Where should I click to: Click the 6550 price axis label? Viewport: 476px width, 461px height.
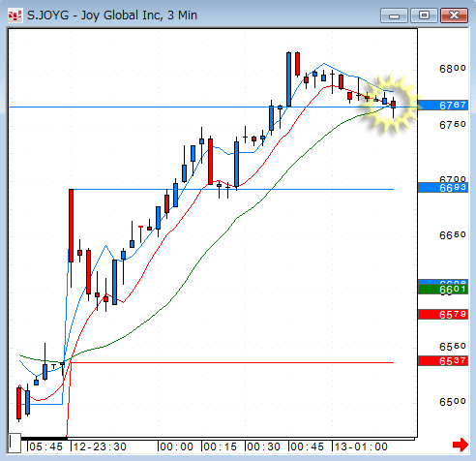pos(453,347)
